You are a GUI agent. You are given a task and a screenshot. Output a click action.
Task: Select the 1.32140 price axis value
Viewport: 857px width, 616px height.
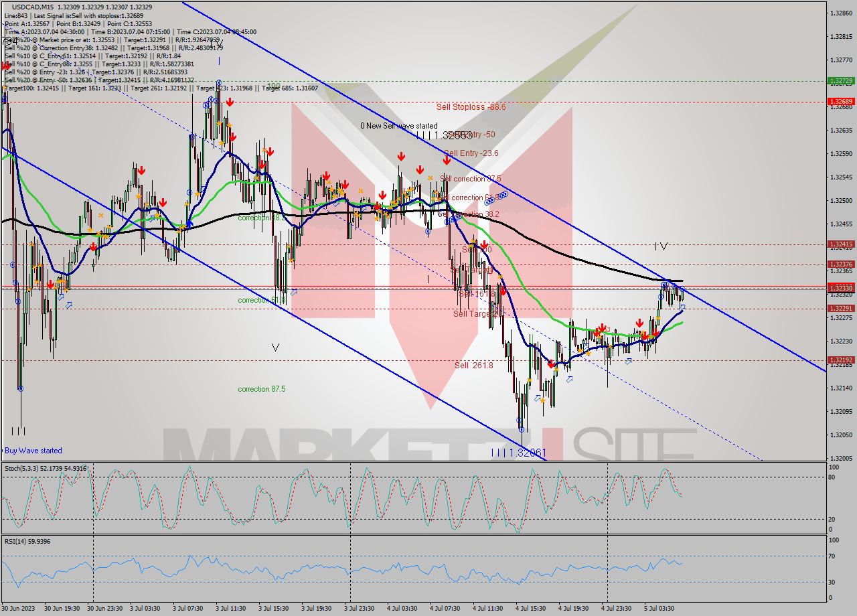pyautogui.click(x=842, y=388)
